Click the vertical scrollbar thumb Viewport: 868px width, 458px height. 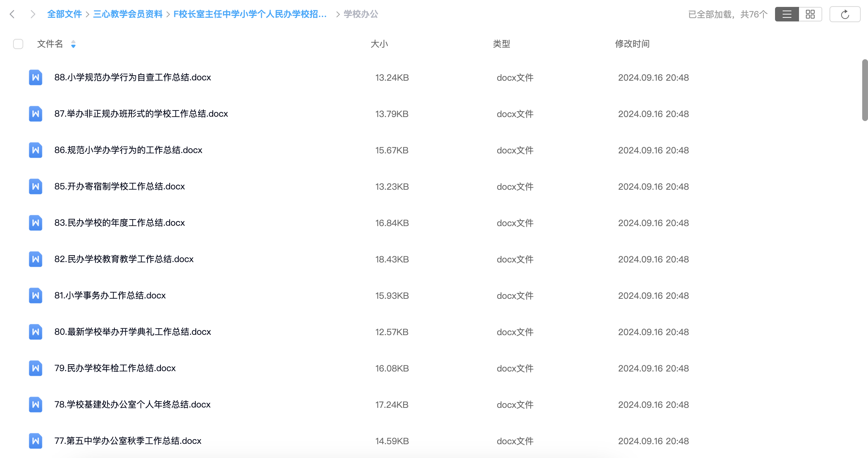click(x=865, y=90)
